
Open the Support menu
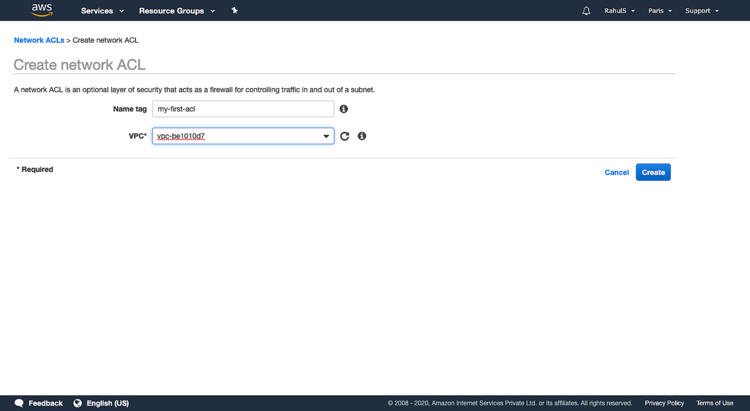pyautogui.click(x=701, y=11)
